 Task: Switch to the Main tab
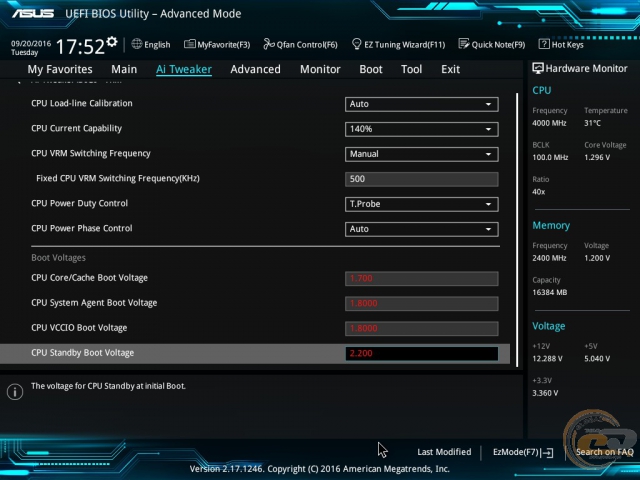[124, 69]
